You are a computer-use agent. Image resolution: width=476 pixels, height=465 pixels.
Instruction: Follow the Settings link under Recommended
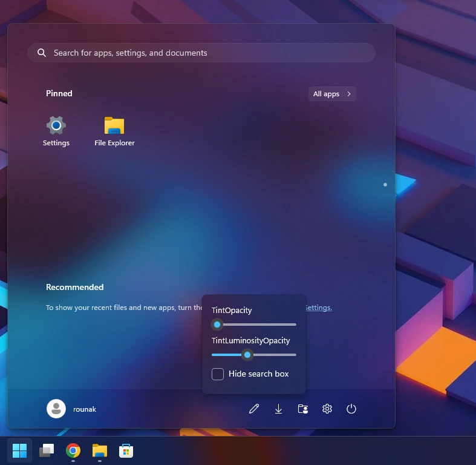click(x=319, y=308)
